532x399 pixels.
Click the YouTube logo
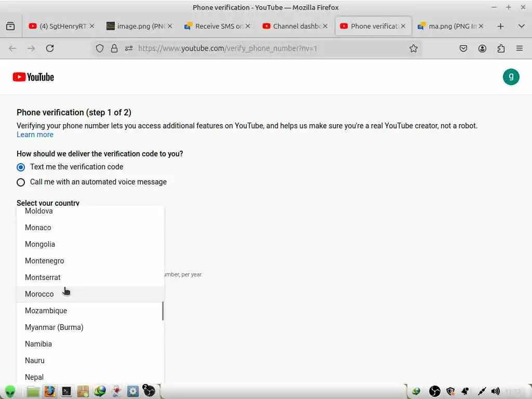pyautogui.click(x=33, y=77)
